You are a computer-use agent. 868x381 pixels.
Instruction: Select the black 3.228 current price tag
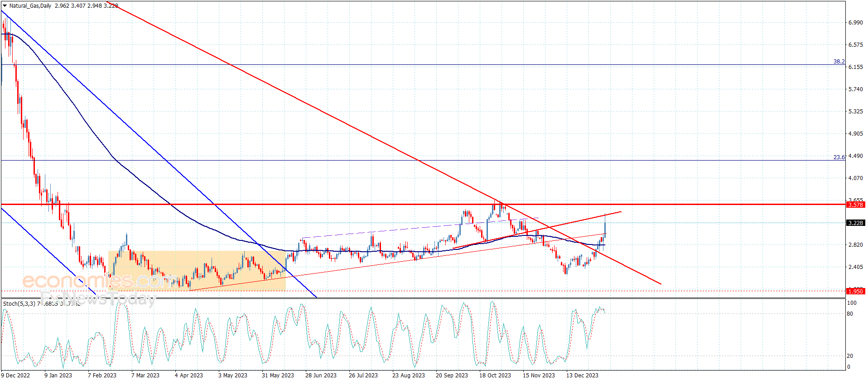[855, 223]
